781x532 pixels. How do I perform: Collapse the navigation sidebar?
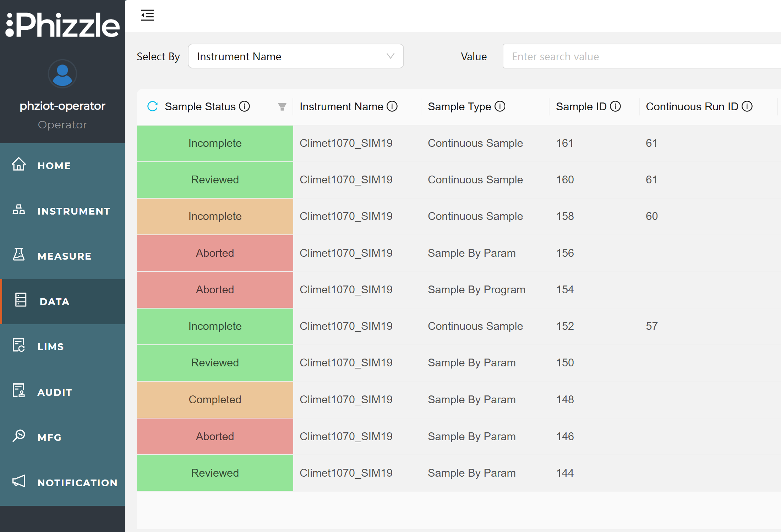[x=148, y=15]
